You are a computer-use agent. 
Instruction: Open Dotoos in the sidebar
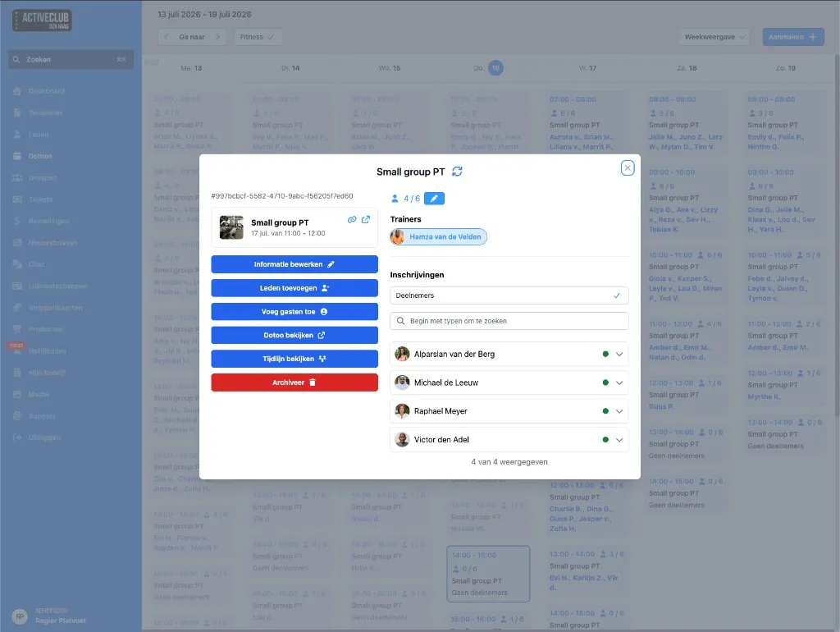tap(40, 156)
